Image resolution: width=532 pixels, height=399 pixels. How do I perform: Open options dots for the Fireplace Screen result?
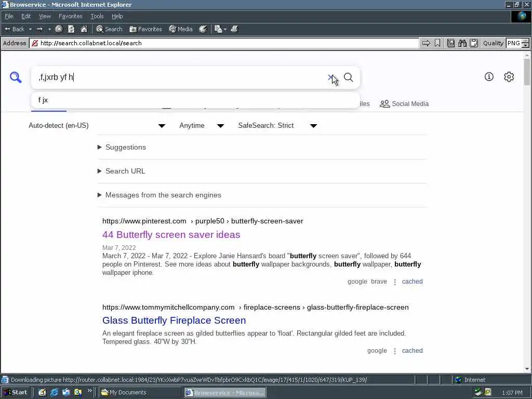coord(395,351)
